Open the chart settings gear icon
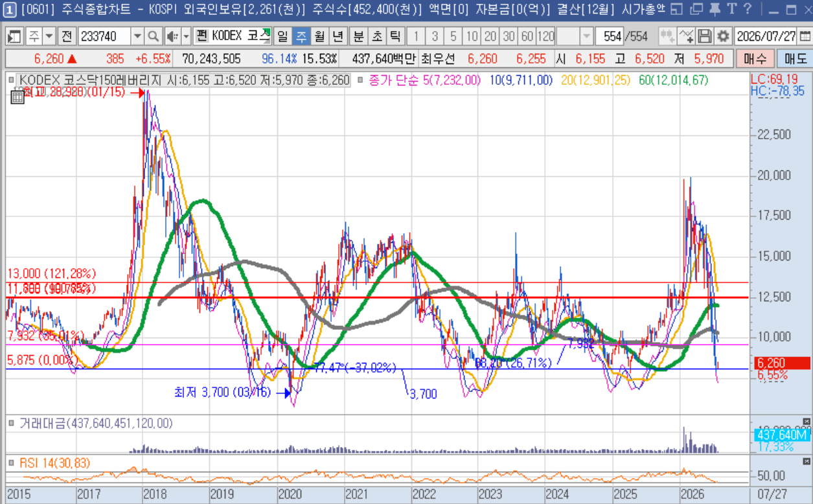The width and height of the screenshot is (813, 504). [723, 36]
